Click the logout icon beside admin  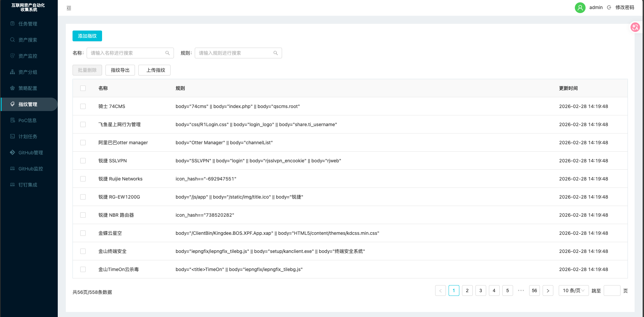click(x=609, y=7)
